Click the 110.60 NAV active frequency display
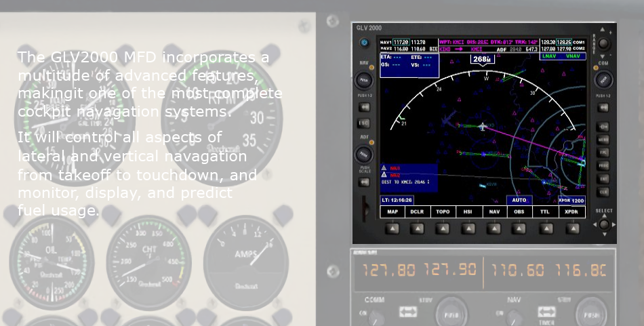This screenshot has width=644, height=326. click(x=517, y=270)
